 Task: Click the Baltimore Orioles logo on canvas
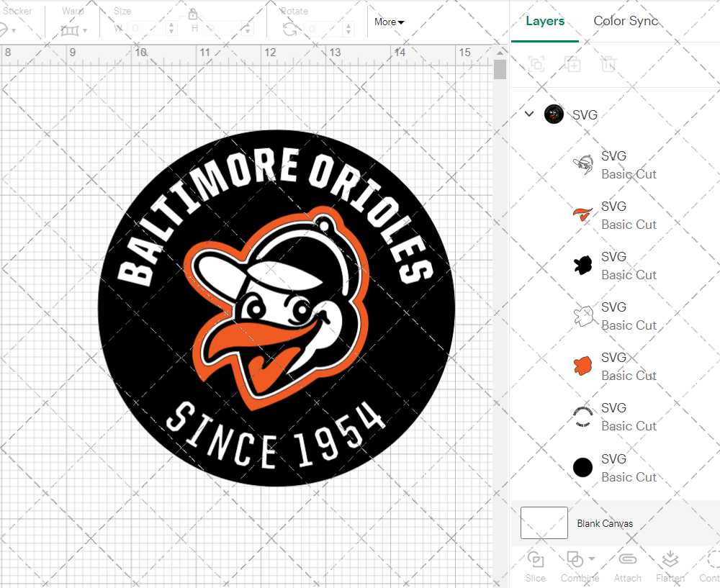[x=276, y=308]
